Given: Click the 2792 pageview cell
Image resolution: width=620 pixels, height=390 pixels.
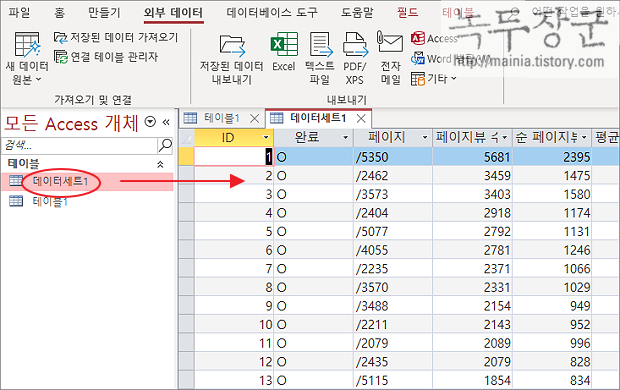Looking at the screenshot, I should [x=472, y=231].
